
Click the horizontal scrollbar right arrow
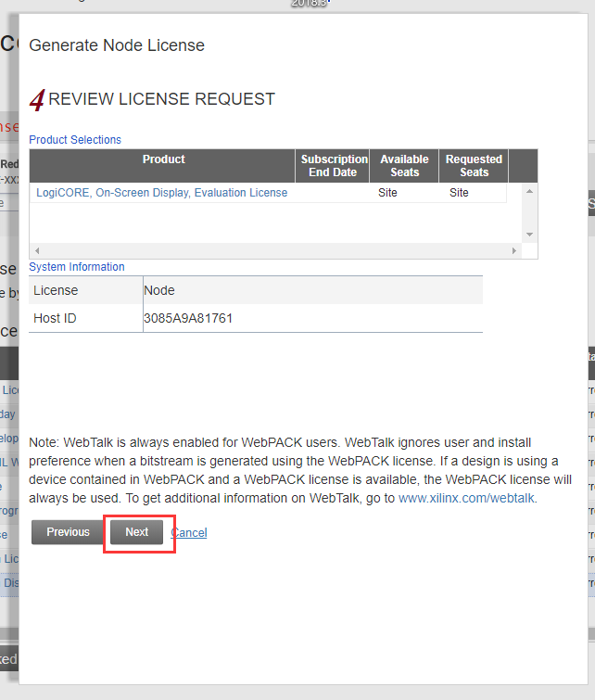514,251
